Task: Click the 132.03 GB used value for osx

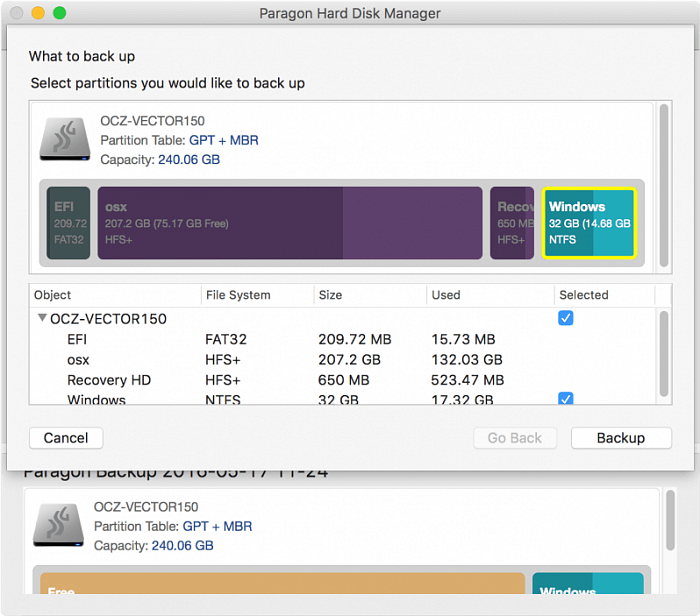Action: click(467, 360)
